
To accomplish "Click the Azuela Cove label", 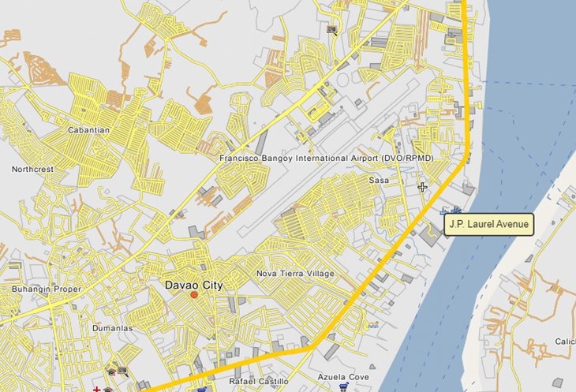I will coord(343,377).
